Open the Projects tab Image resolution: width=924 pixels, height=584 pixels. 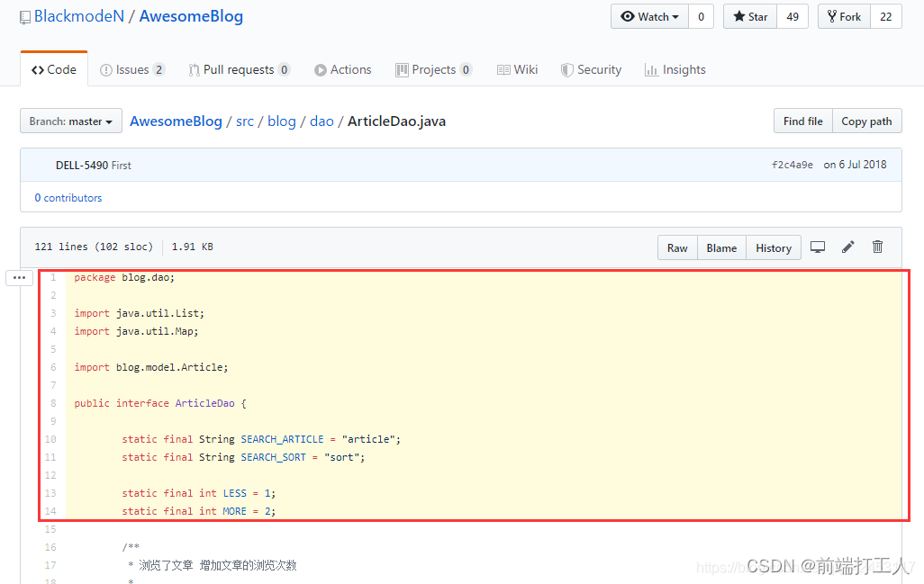pos(434,69)
